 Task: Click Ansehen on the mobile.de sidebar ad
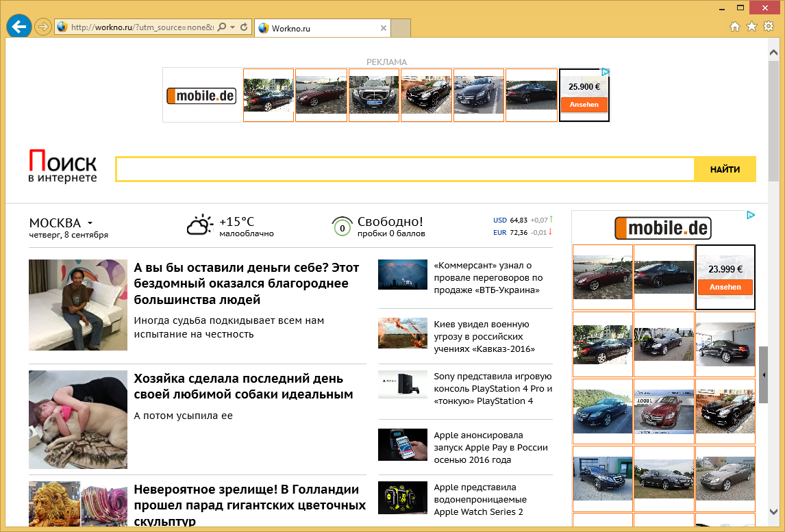(725, 287)
